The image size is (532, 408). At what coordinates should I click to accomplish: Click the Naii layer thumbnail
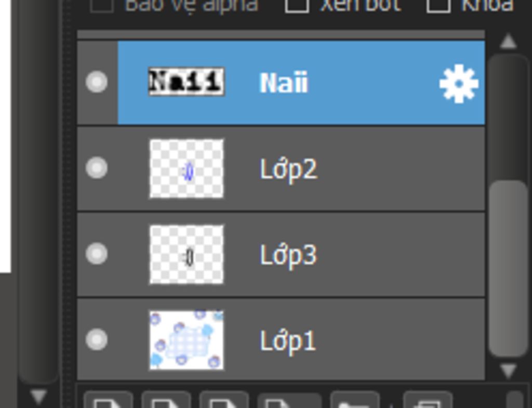coord(187,82)
